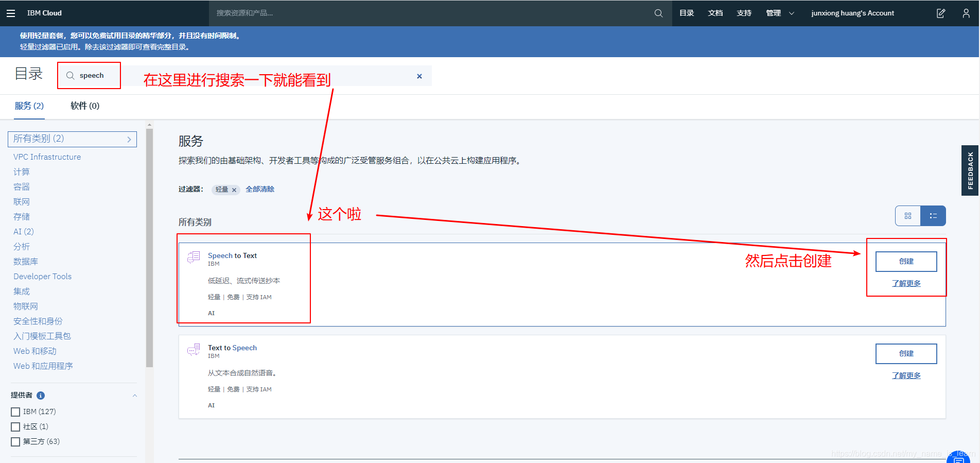
Task: Focus the catalog search field containing speech
Action: pos(245,76)
